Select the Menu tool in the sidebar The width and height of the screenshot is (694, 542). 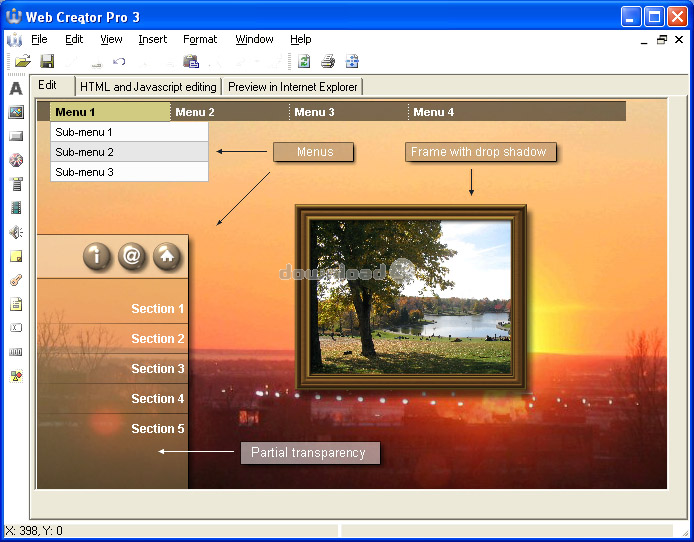16,184
